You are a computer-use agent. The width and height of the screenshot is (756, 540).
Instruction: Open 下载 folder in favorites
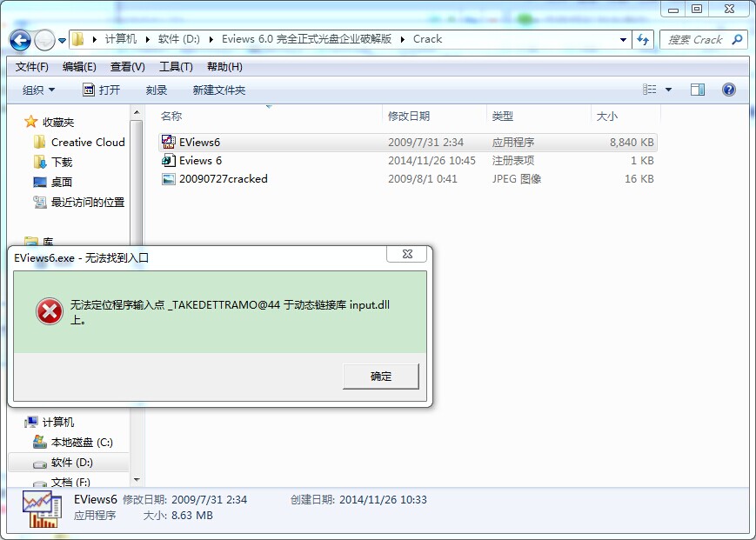coord(62,163)
